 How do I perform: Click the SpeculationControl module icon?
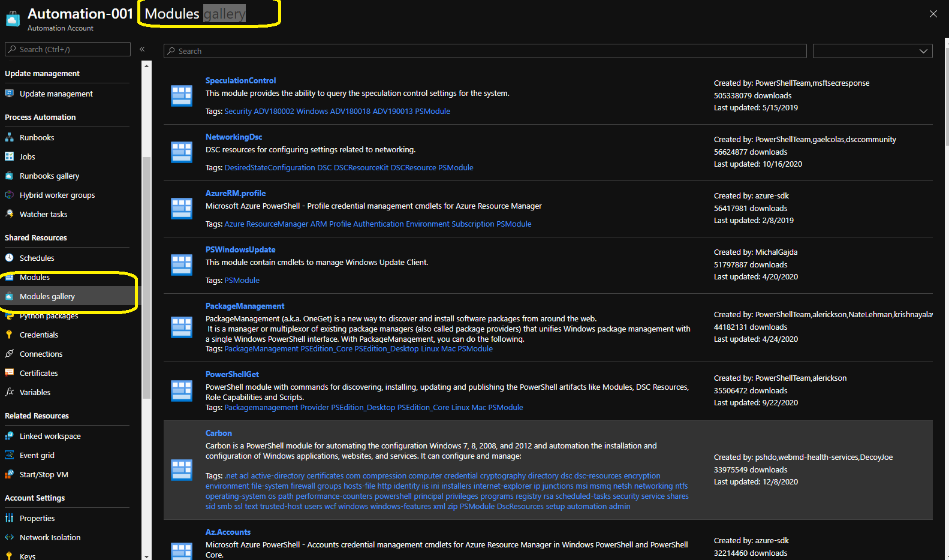point(182,96)
